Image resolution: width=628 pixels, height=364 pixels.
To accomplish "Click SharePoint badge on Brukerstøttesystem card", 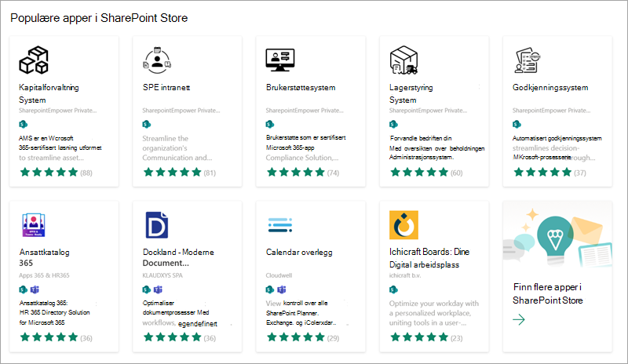I will (270, 124).
